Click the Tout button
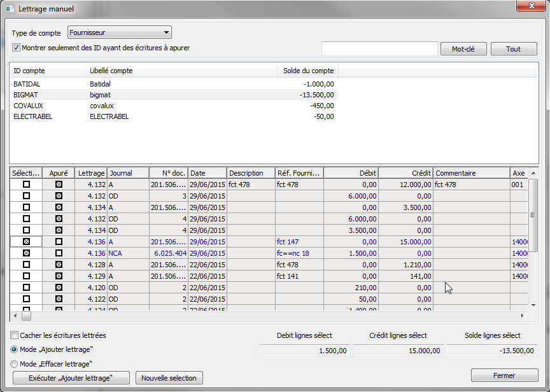The width and height of the screenshot is (550, 392). 513,49
